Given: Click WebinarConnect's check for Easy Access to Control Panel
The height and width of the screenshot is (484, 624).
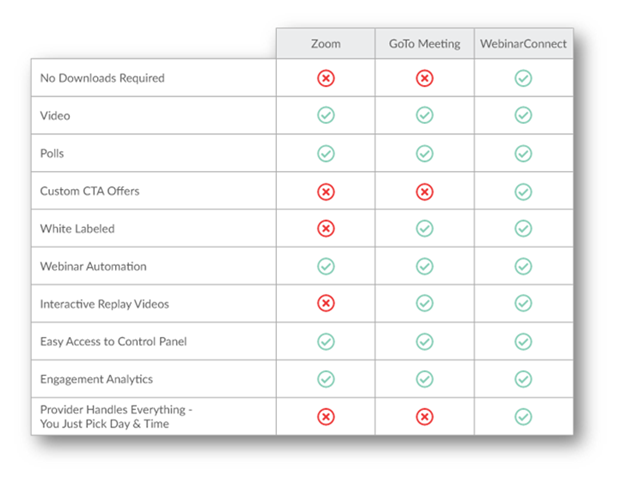Looking at the screenshot, I should pyautogui.click(x=523, y=342).
